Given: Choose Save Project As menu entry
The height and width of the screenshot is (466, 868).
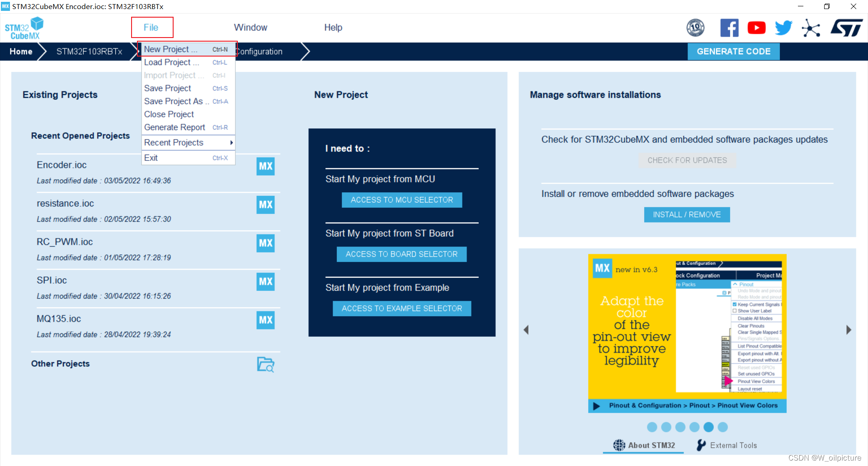Looking at the screenshot, I should click(189, 101).
